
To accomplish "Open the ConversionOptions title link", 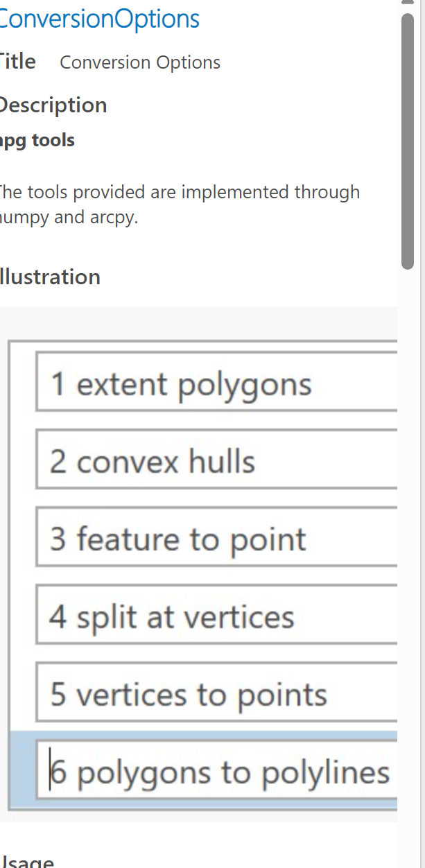I will [x=97, y=18].
